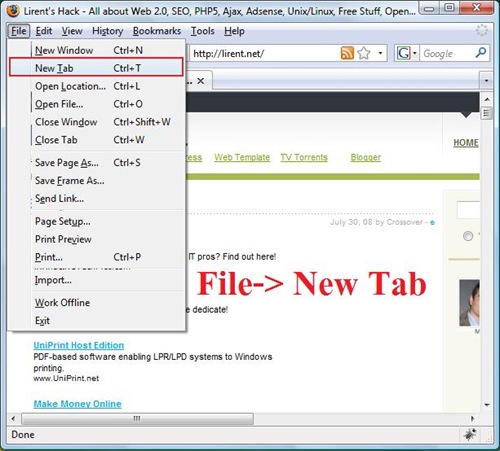Open the UniPrint Host Edition link

(x=79, y=345)
